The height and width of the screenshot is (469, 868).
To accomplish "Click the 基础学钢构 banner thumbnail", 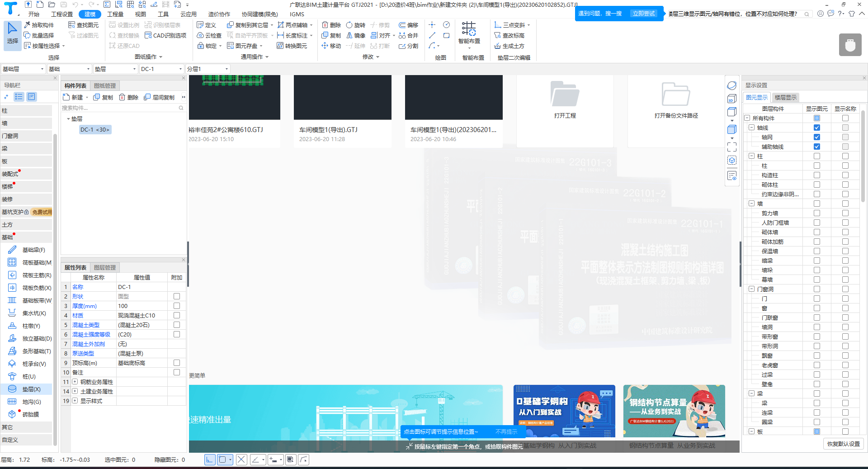I will coord(564,411).
